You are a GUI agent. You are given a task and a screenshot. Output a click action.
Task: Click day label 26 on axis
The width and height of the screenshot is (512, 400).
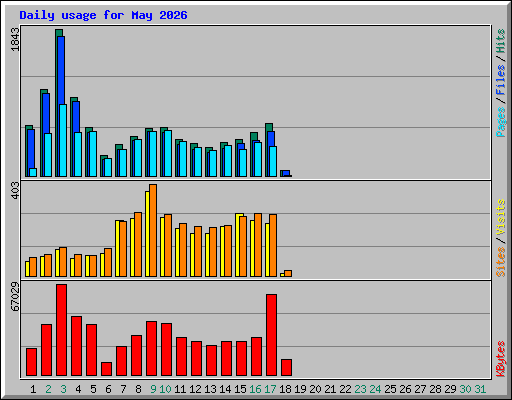pyautogui.click(x=405, y=389)
